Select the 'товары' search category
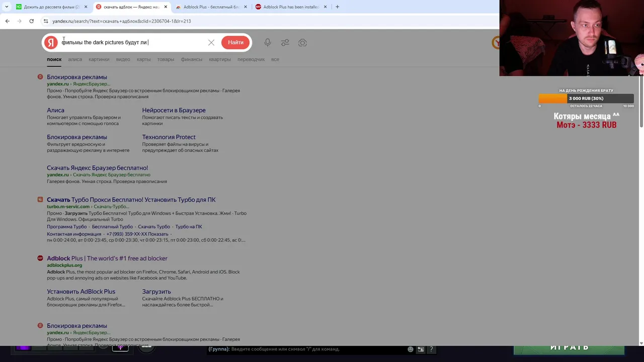This screenshot has height=362, width=644. (166, 59)
